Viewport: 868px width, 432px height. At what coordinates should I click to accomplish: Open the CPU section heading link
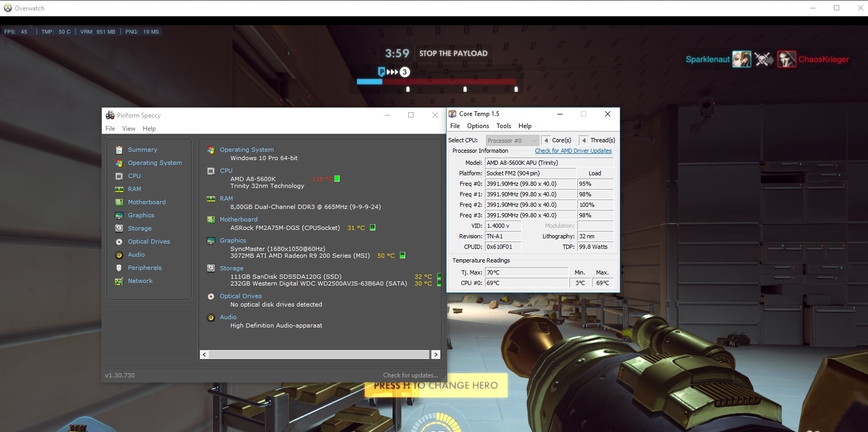(x=226, y=171)
